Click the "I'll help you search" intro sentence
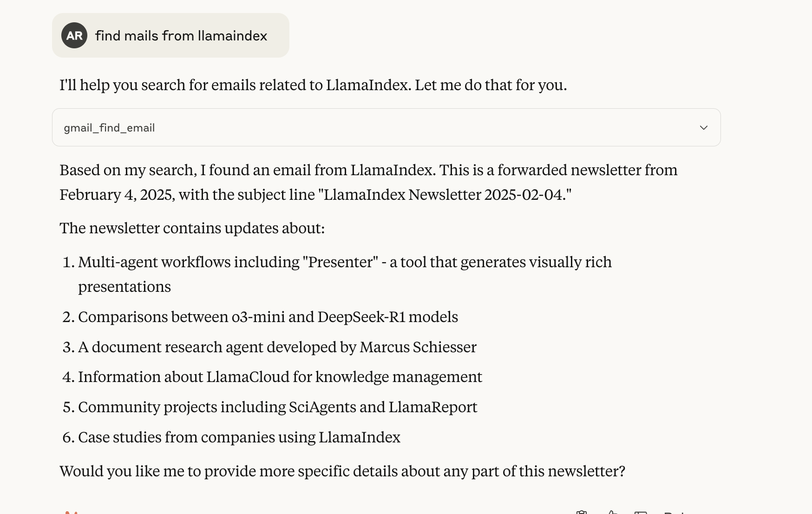 point(313,85)
